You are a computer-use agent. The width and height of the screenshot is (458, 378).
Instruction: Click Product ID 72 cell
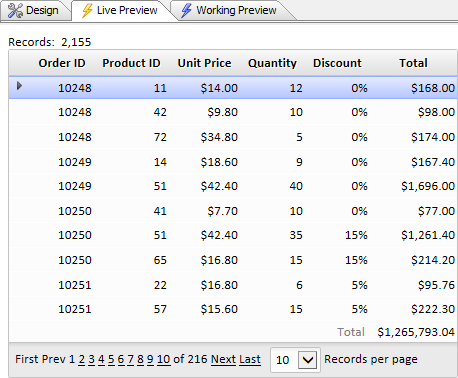160,137
